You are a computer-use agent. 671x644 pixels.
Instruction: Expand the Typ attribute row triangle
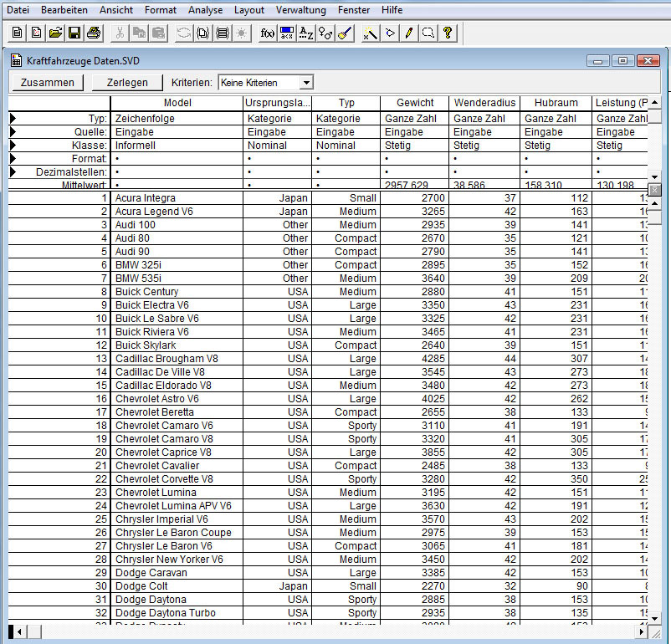click(13, 119)
